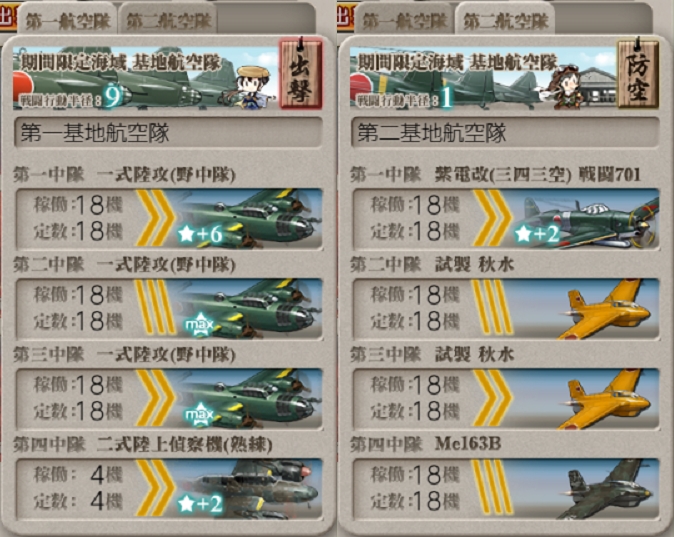The height and width of the screenshot is (537, 674).
Task: Switch to 第一航空隊 tab in the 防空 panel
Action: coord(405,21)
